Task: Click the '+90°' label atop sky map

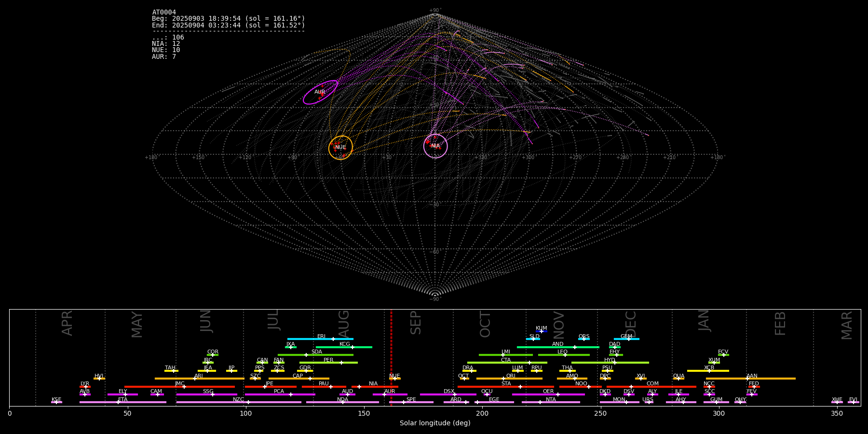Action: coord(435,11)
